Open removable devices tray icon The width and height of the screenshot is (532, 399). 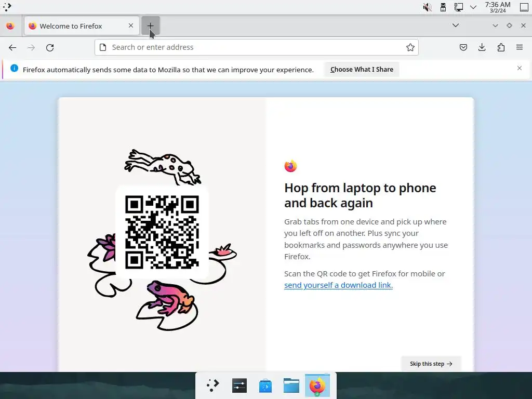tap(443, 7)
